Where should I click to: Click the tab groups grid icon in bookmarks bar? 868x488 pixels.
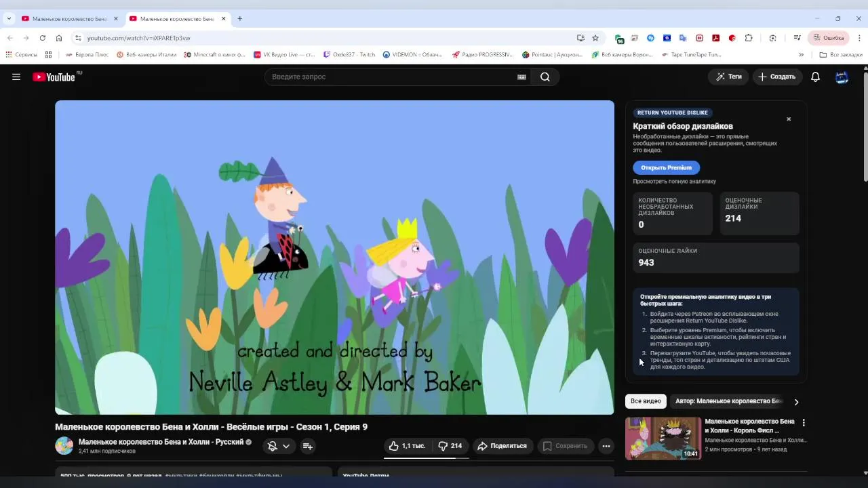tap(48, 55)
